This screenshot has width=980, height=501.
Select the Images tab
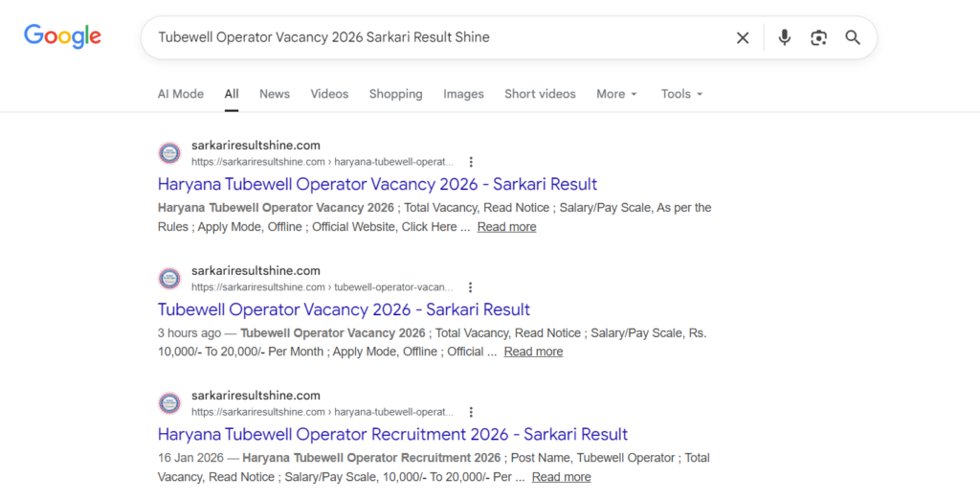point(463,94)
